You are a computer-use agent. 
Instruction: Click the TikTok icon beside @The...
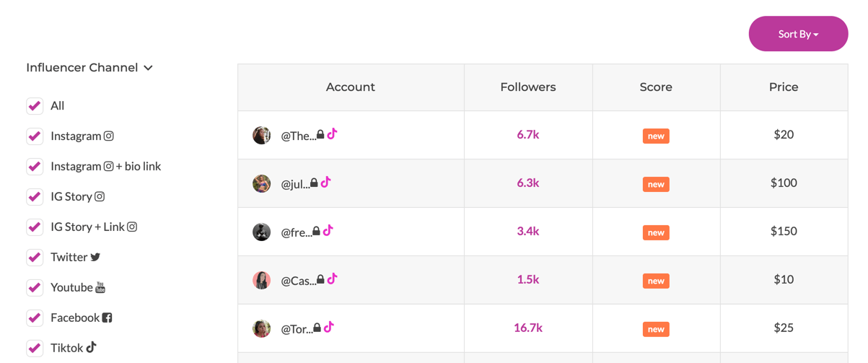pos(332,134)
